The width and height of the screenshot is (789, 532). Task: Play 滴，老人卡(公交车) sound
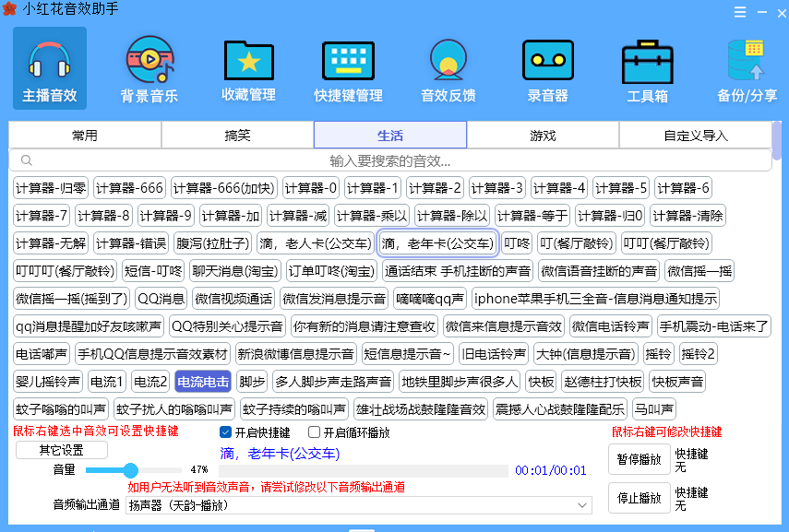pyautogui.click(x=316, y=243)
